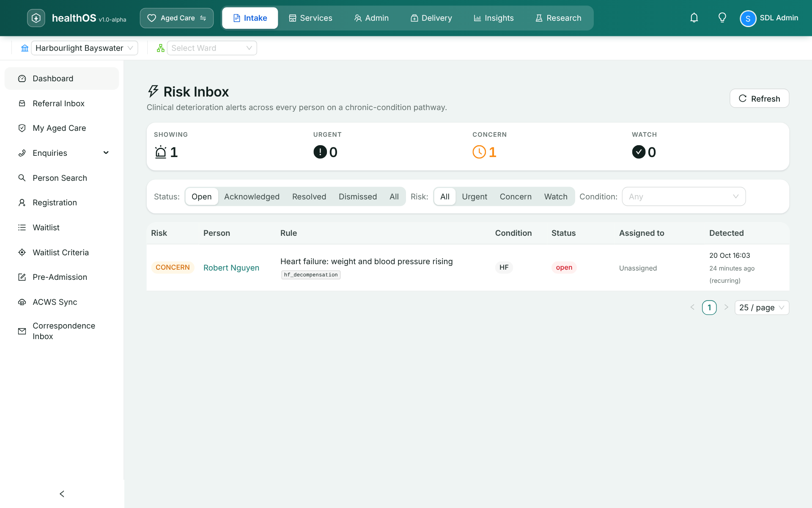The width and height of the screenshot is (812, 508).
Task: Go to previous page arrow
Action: point(692,307)
